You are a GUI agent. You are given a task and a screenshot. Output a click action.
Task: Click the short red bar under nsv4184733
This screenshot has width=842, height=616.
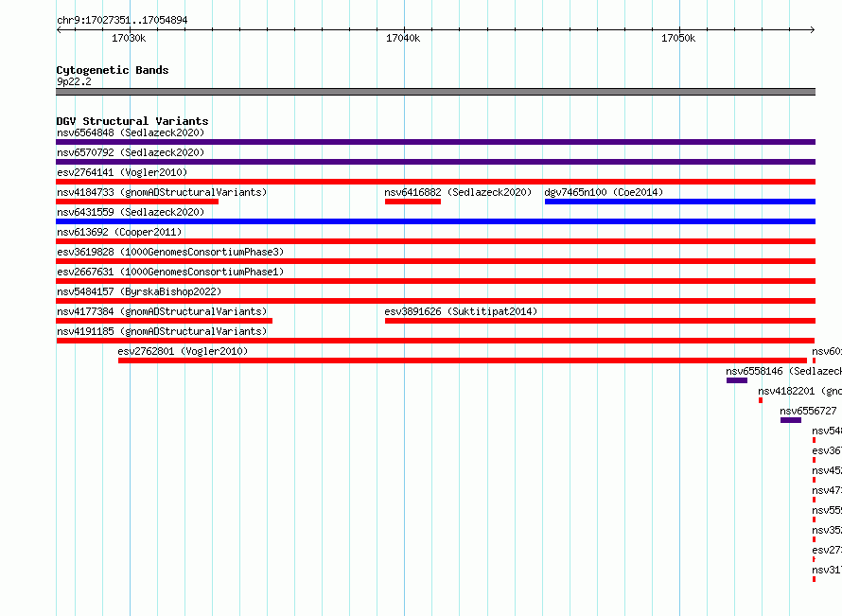point(137,202)
